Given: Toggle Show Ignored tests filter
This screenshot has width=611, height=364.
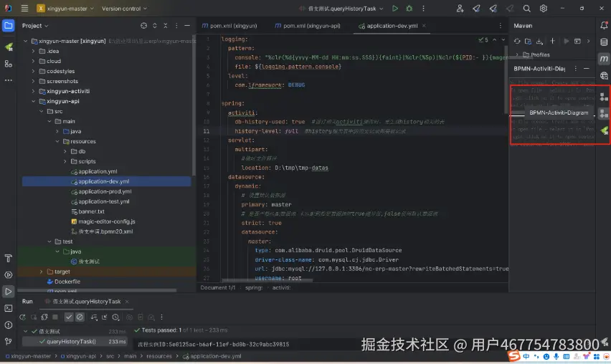Looking at the screenshot, I should pyautogui.click(x=80, y=317).
